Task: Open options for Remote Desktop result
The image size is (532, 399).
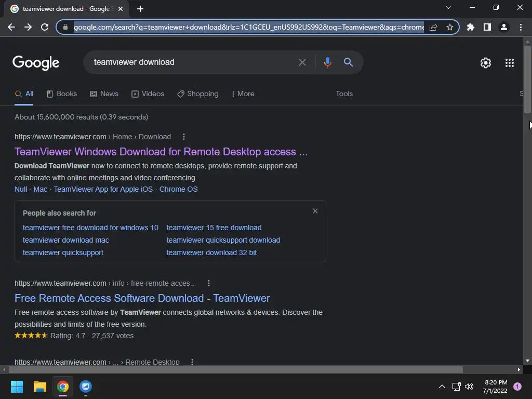Action: click(192, 362)
